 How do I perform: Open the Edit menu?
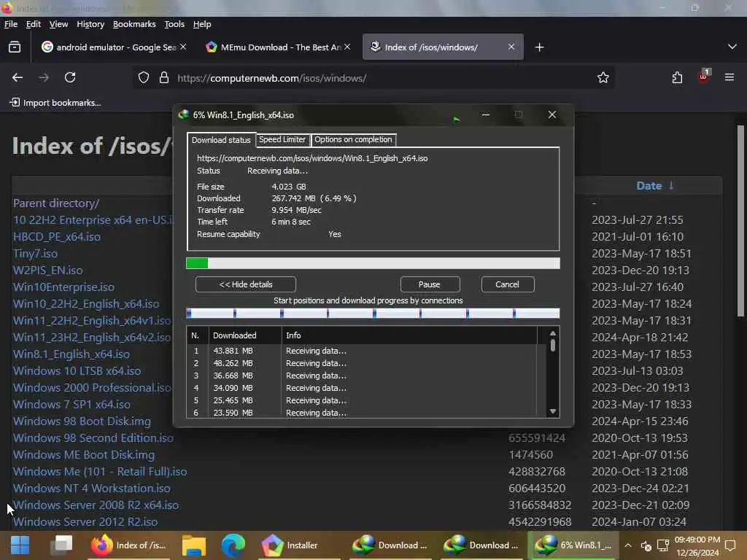[34, 24]
